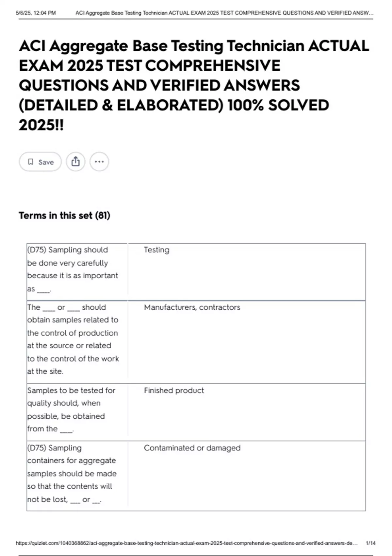Open the three-dot more options menu
The image size is (392, 556).
pos(99,162)
